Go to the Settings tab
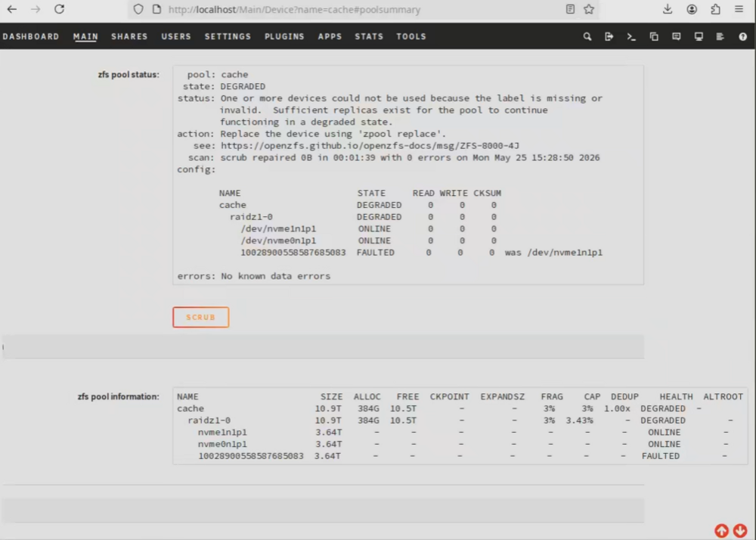This screenshot has width=756, height=540. pyautogui.click(x=228, y=36)
